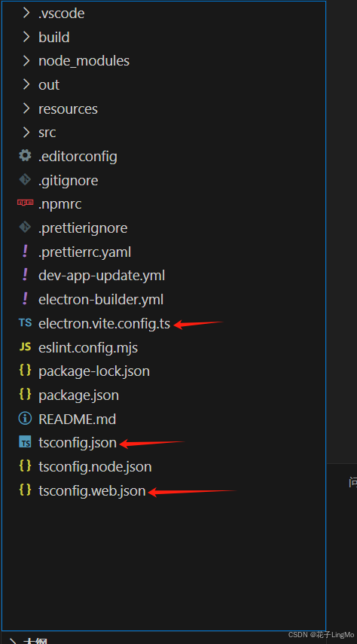Open the .npmrc file
The image size is (357, 644).
tap(60, 203)
